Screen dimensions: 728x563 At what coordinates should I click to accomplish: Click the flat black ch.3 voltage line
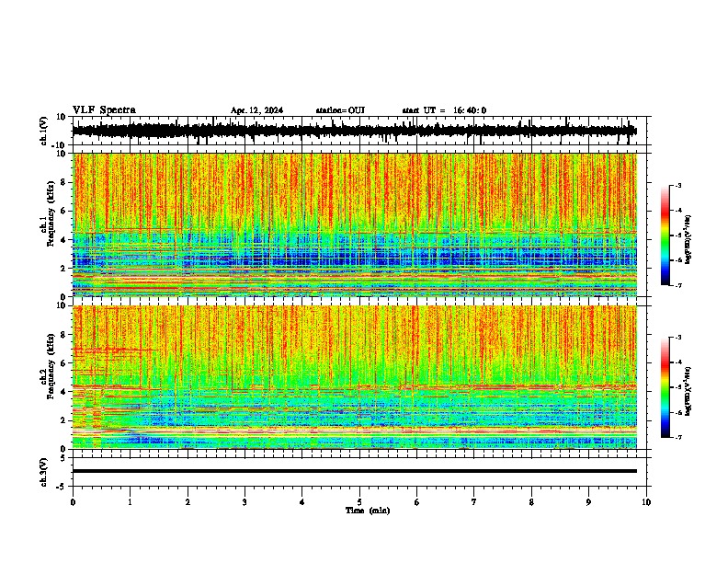pos(355,471)
